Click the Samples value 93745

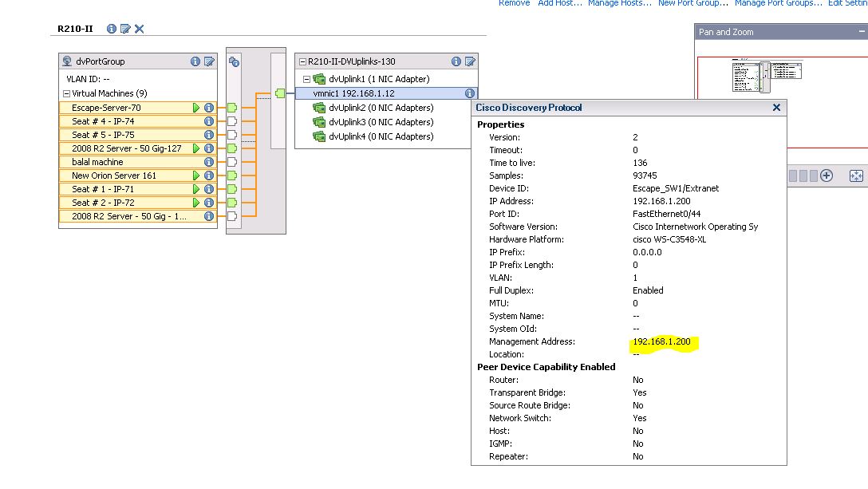tap(645, 175)
